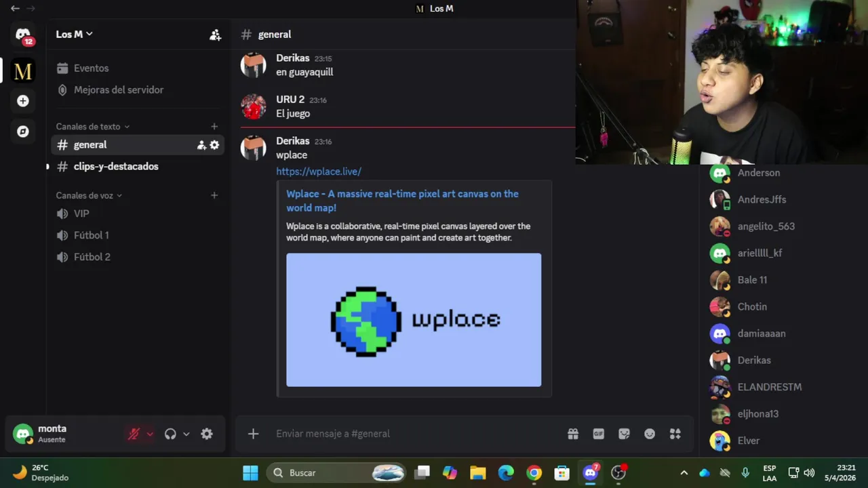Click Derikas username on wplace message
The height and width of the screenshot is (488, 868).
[x=293, y=141]
